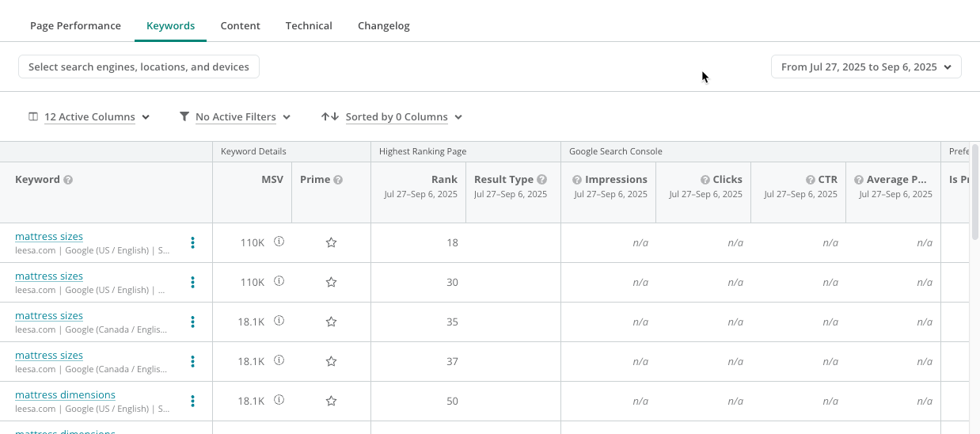Image resolution: width=980 pixels, height=434 pixels.
Task: Click the sort arrows icon
Action: click(330, 116)
